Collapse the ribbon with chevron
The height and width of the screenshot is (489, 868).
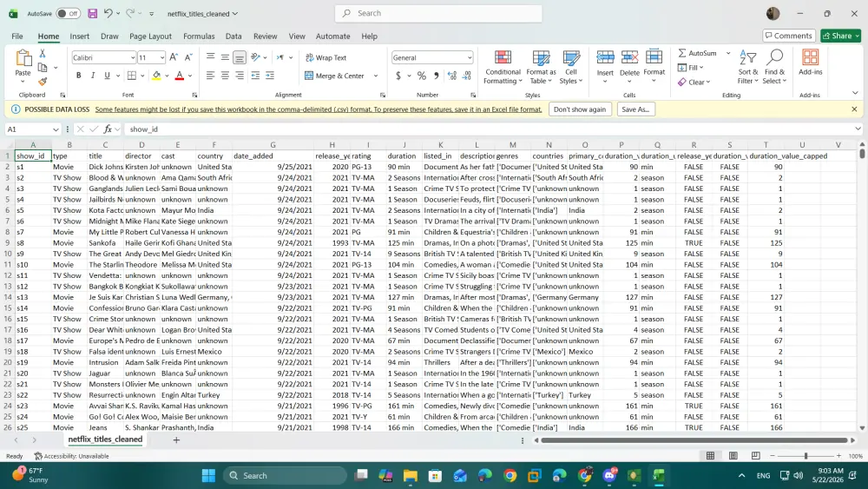pos(855,93)
